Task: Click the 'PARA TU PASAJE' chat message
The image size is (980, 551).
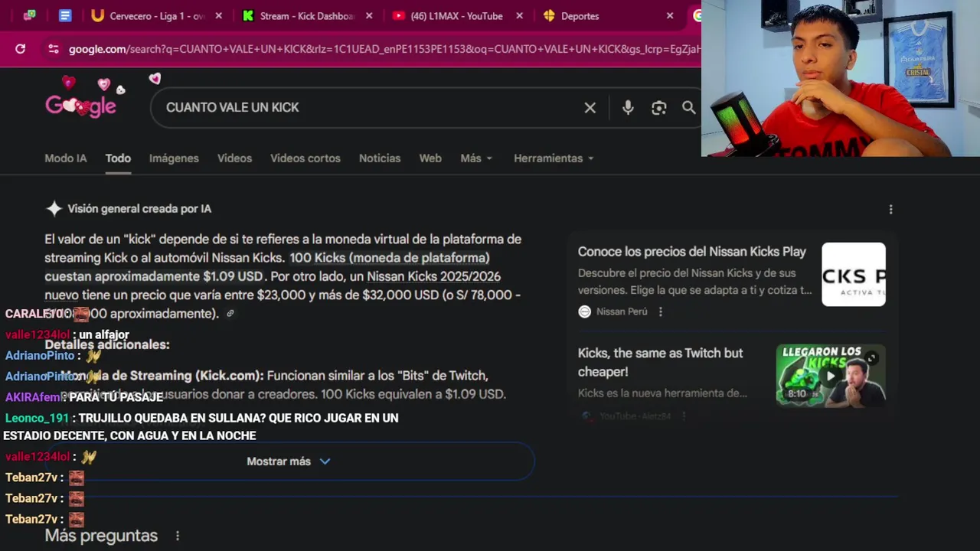Action: click(116, 397)
